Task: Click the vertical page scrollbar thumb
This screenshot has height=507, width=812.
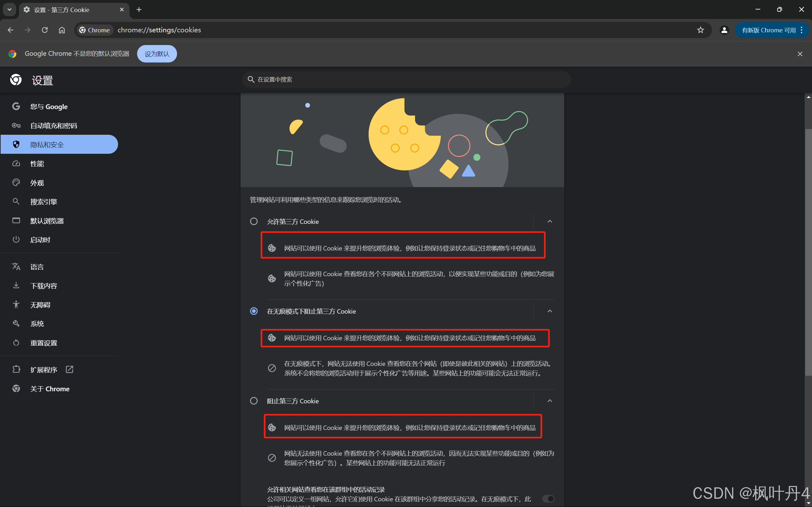Action: pyautogui.click(x=808, y=251)
